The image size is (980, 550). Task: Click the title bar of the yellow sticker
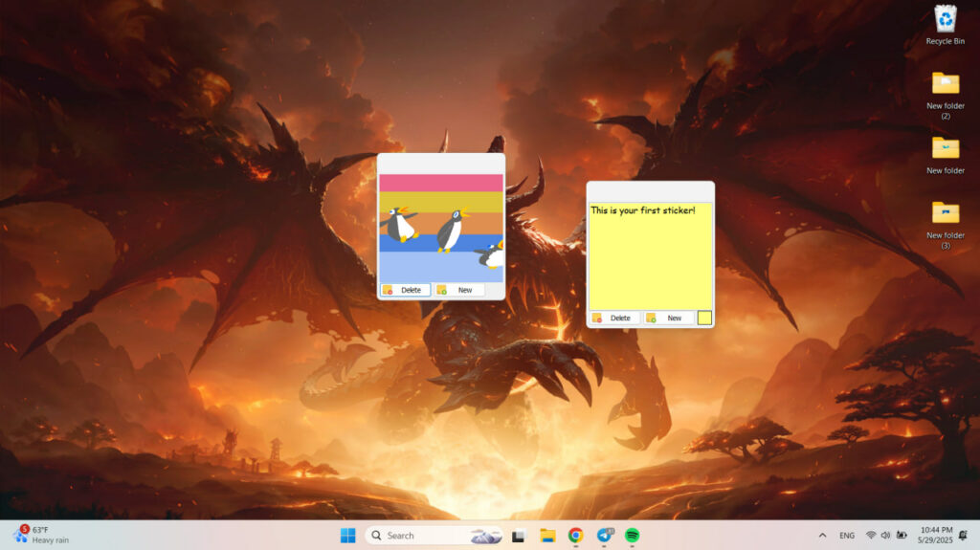tap(650, 192)
